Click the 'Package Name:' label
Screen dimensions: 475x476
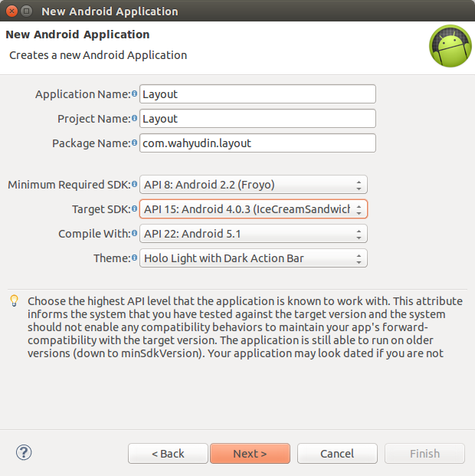click(x=91, y=143)
